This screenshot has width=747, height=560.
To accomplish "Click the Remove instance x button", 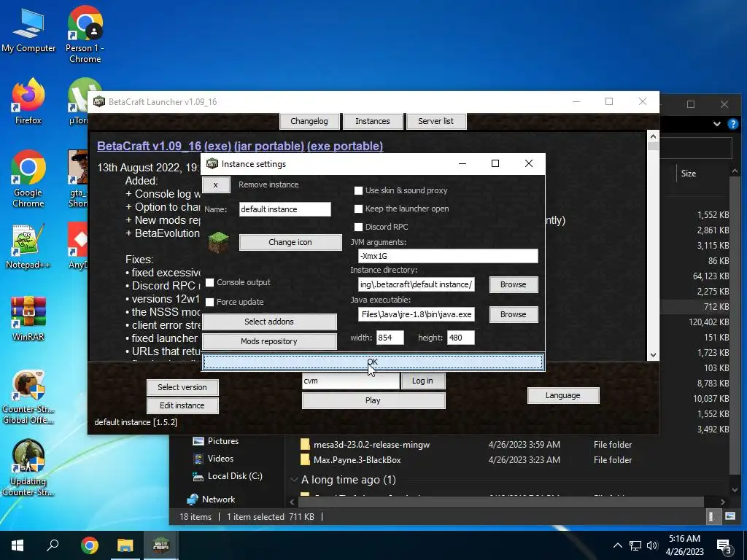I will point(216,184).
